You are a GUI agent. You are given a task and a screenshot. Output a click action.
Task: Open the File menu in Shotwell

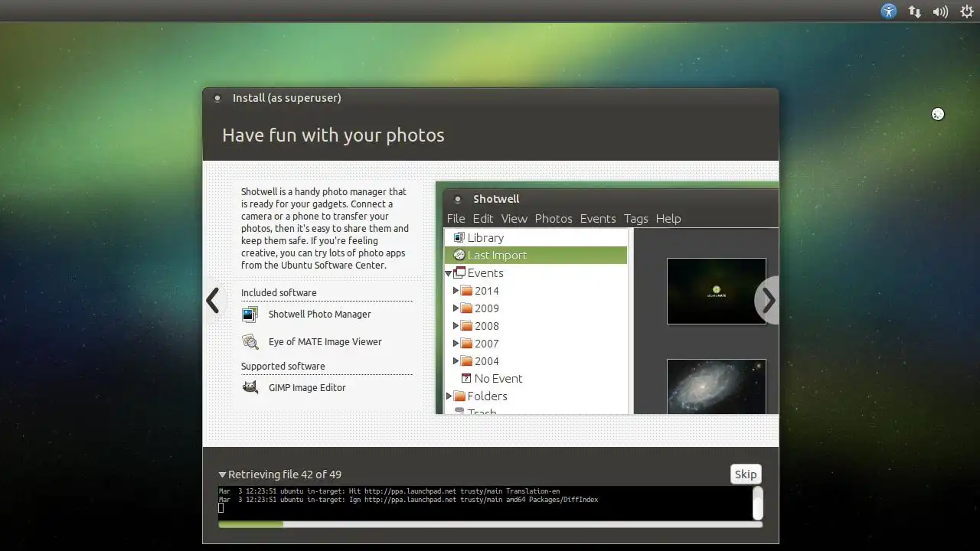[x=456, y=219]
